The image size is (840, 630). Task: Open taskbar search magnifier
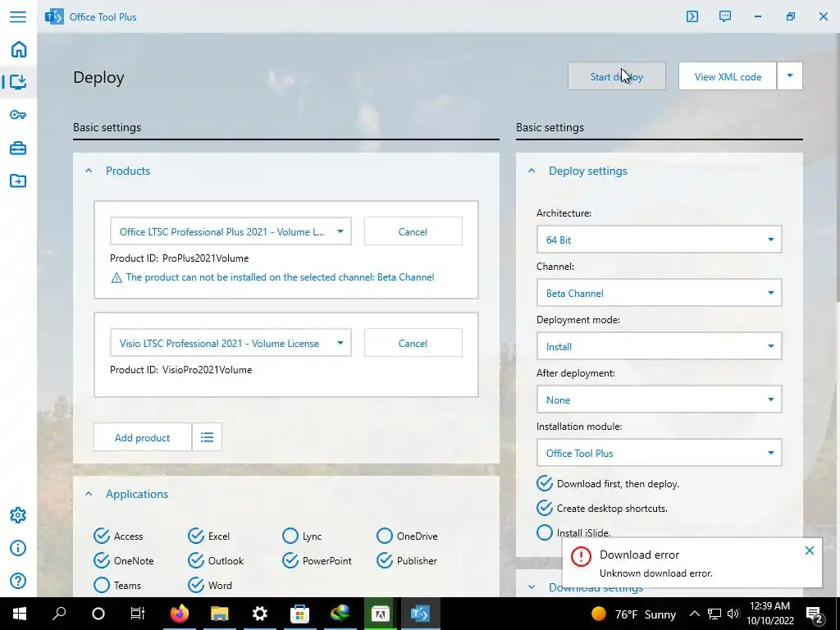[x=59, y=614]
